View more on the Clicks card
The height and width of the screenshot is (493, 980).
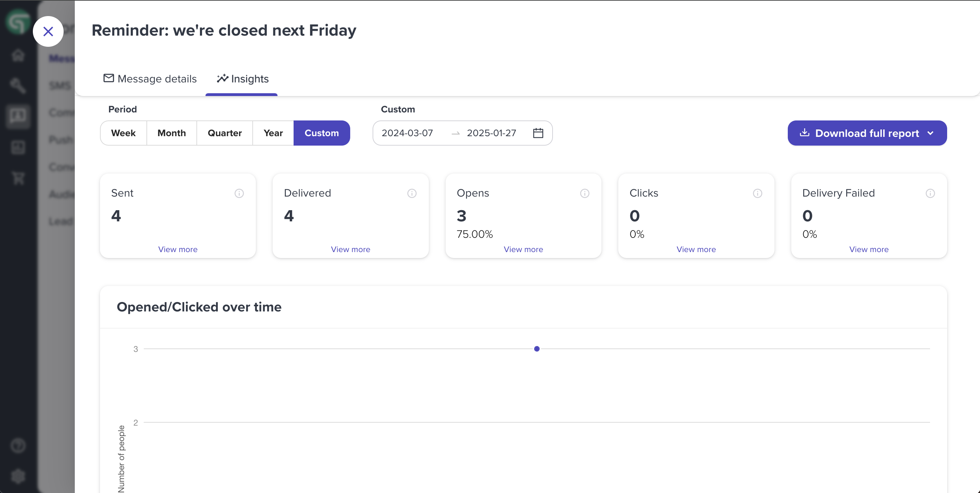click(696, 249)
